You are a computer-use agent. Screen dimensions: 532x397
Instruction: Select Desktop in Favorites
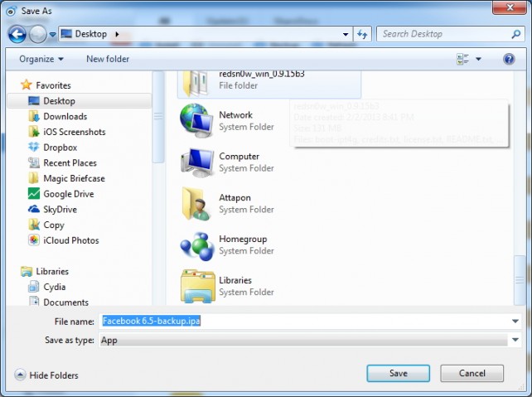point(79,101)
